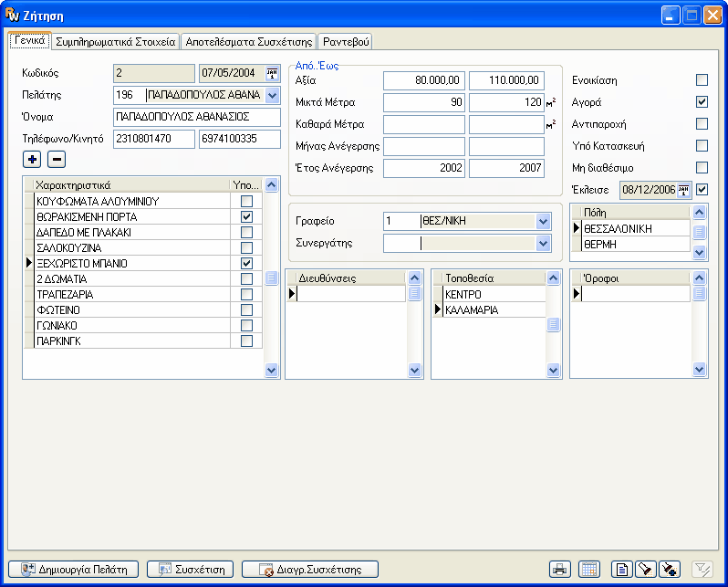This screenshot has width=728, height=587.
Task: Click the mobile phone field 6974100335
Action: pyautogui.click(x=240, y=139)
